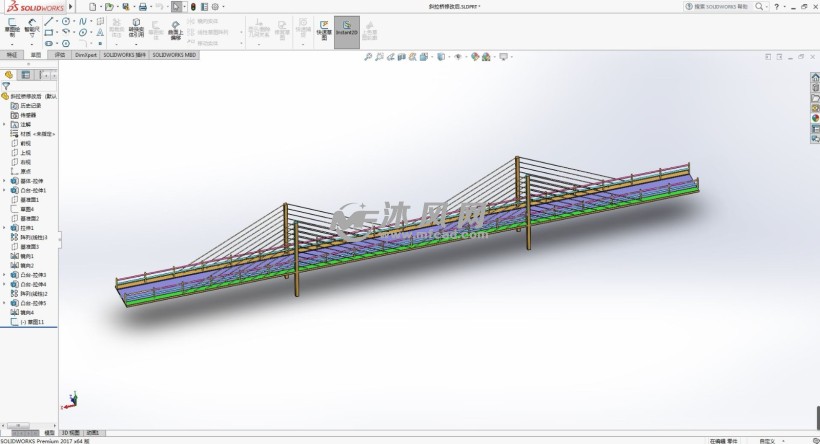Select the 基准面1 plane item
Image resolution: width=820 pixels, height=444 pixels.
coord(29,199)
